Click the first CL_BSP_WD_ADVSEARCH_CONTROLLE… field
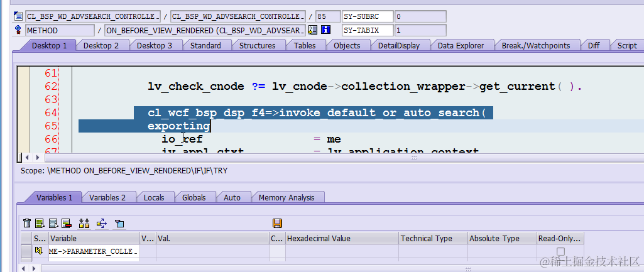644x272 pixels. point(93,16)
